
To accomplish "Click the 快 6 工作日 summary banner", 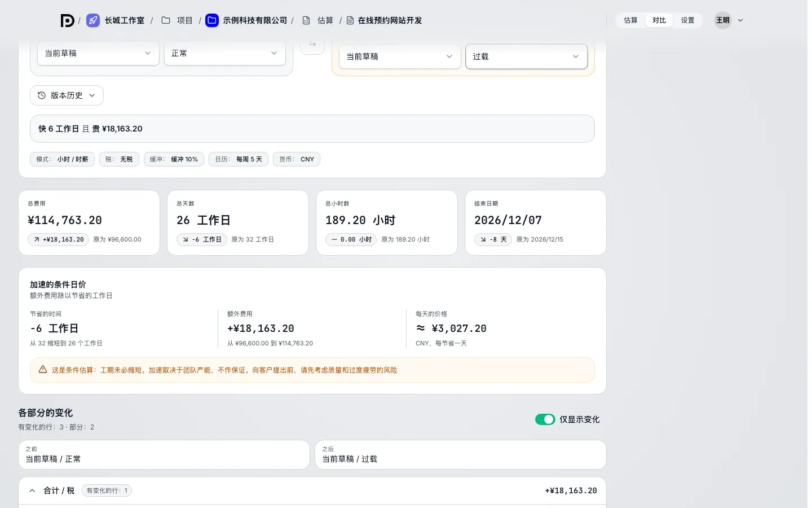I will tap(312, 129).
